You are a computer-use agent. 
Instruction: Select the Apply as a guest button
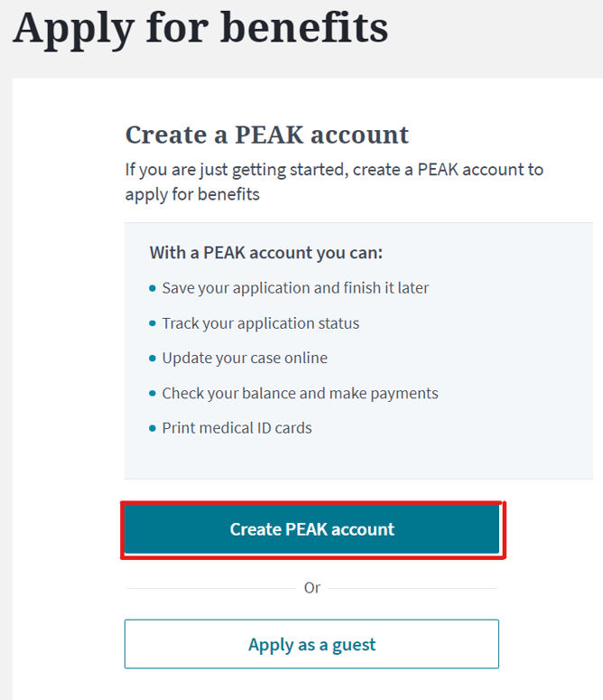(311, 644)
